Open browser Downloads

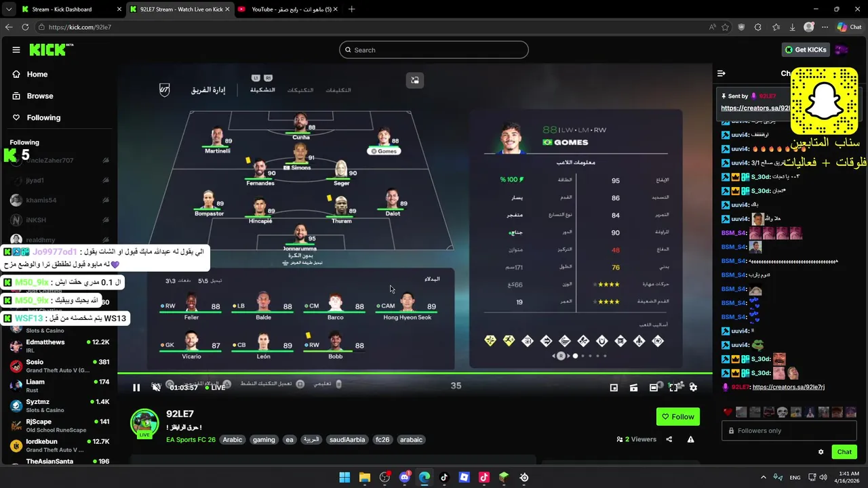click(792, 27)
